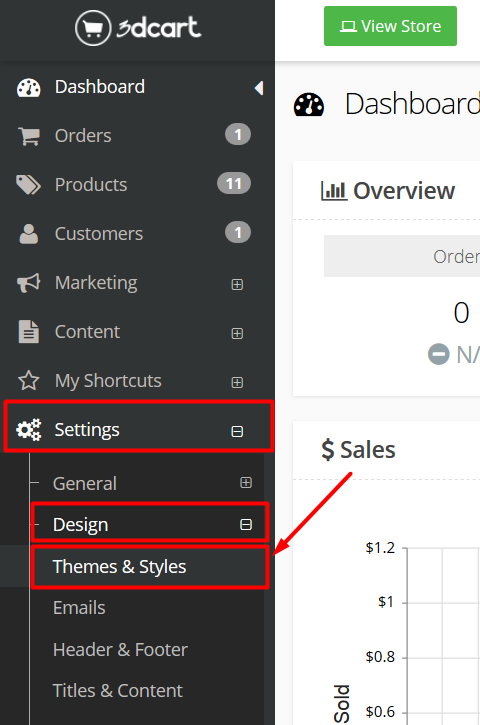
Task: Select Header & Footer menu item
Action: coord(120,650)
